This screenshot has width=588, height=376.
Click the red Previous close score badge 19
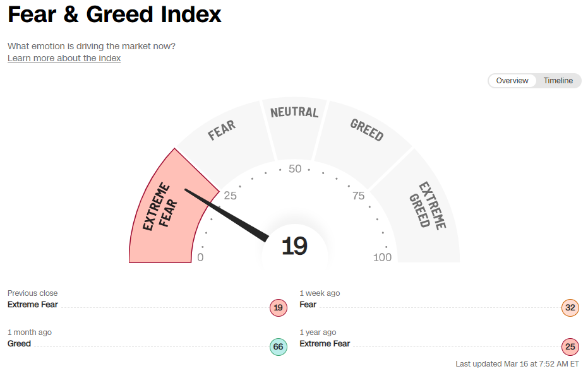click(x=278, y=308)
